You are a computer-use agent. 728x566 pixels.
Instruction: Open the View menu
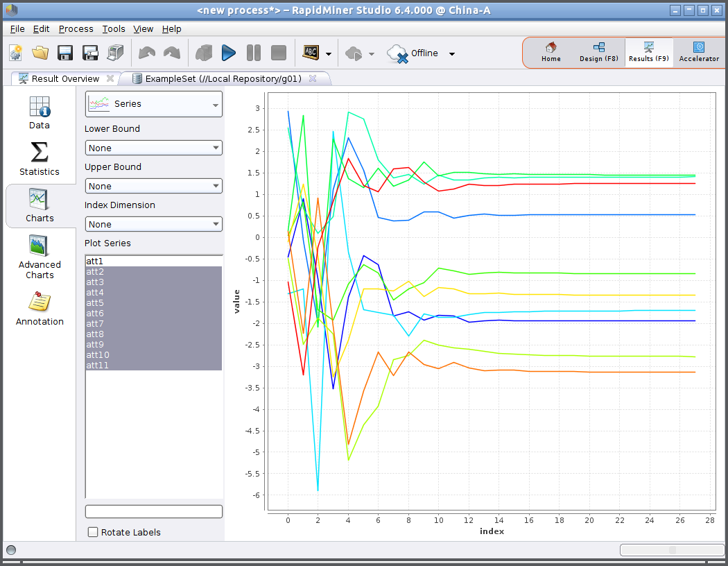(143, 29)
